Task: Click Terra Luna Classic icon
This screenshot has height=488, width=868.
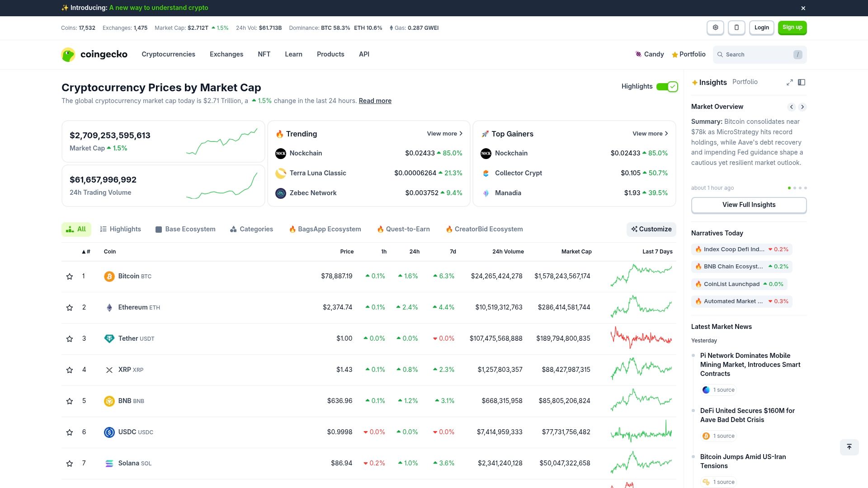Action: pyautogui.click(x=281, y=174)
